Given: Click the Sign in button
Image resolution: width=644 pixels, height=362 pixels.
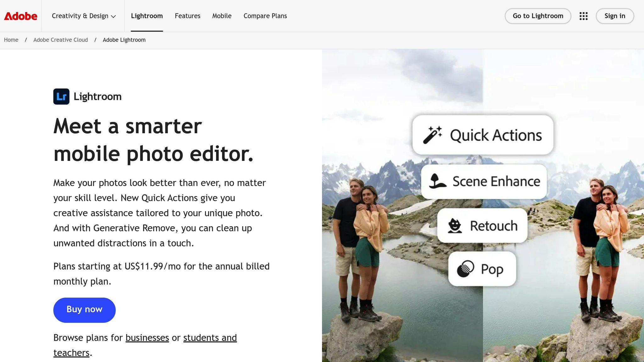Looking at the screenshot, I should (x=615, y=16).
